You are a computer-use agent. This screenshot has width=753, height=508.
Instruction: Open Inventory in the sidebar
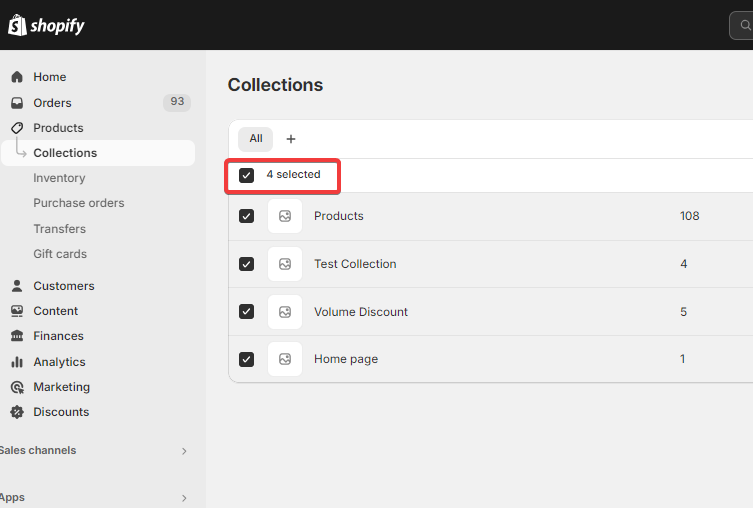click(59, 178)
